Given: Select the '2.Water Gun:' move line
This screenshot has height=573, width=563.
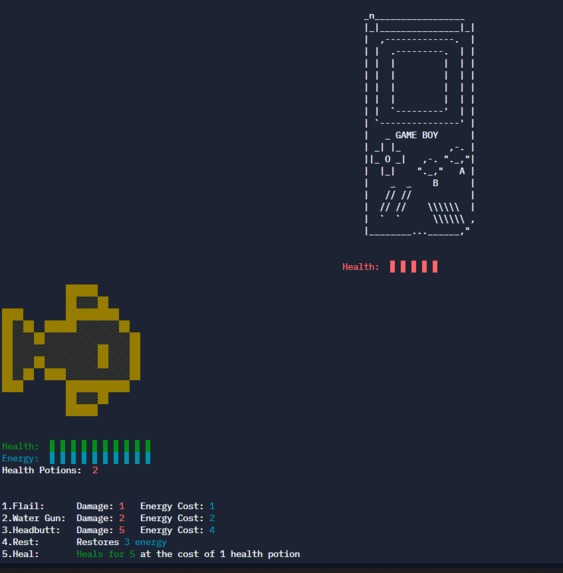Looking at the screenshot, I should click(x=108, y=518).
